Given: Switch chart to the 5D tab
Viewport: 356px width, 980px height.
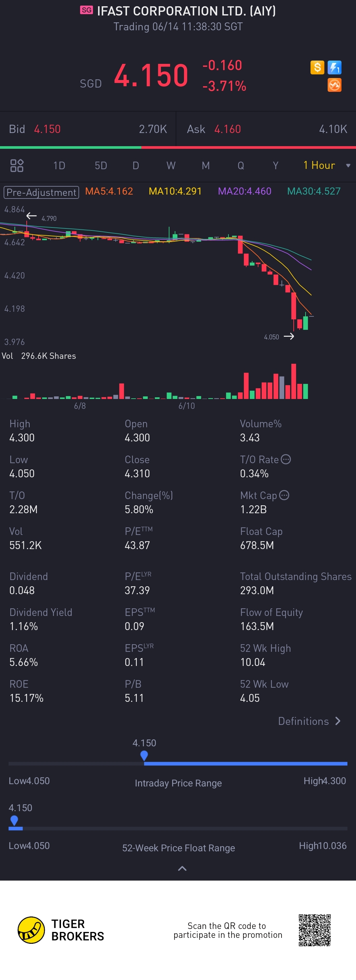Looking at the screenshot, I should click(101, 166).
